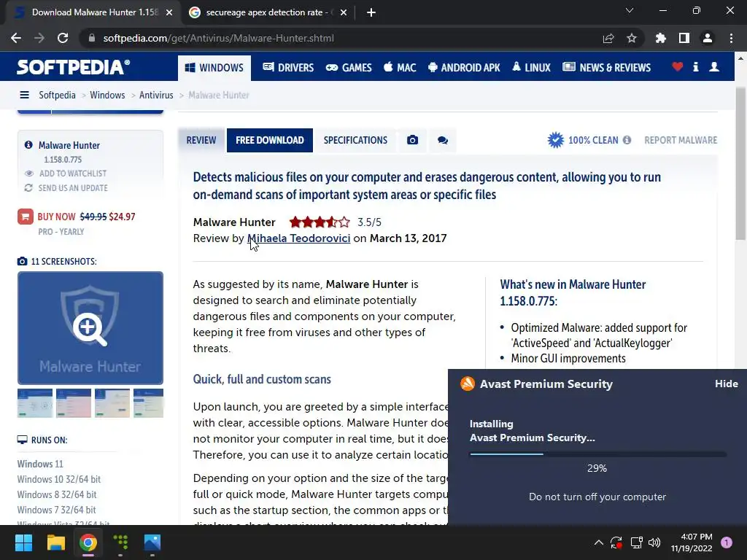The image size is (747, 560).
Task: Click the REPORT MALWARE link
Action: tap(681, 140)
